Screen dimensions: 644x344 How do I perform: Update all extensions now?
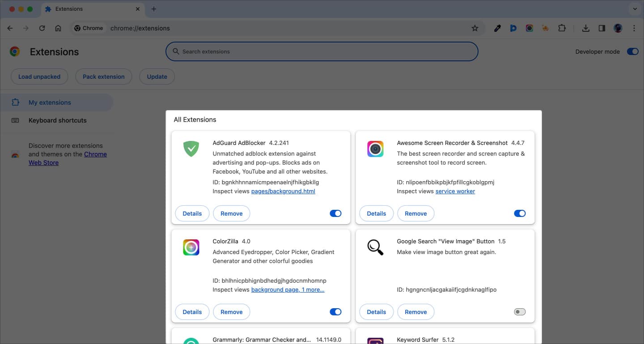click(157, 76)
